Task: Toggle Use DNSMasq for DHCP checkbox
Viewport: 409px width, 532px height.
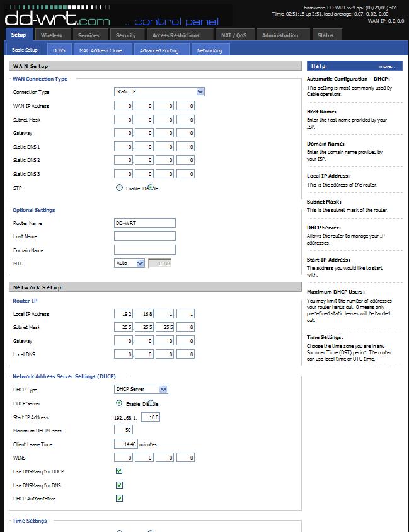Action: point(119,471)
